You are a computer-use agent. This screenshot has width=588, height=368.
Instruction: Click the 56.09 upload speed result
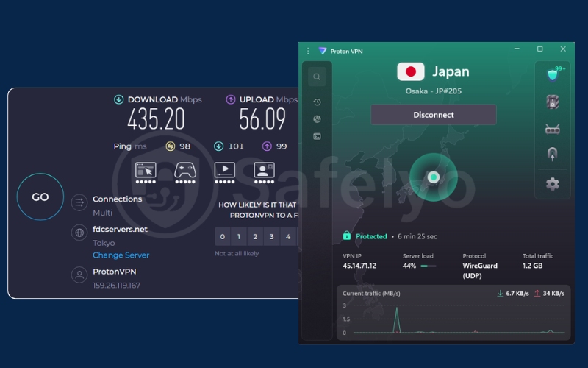coord(262,119)
